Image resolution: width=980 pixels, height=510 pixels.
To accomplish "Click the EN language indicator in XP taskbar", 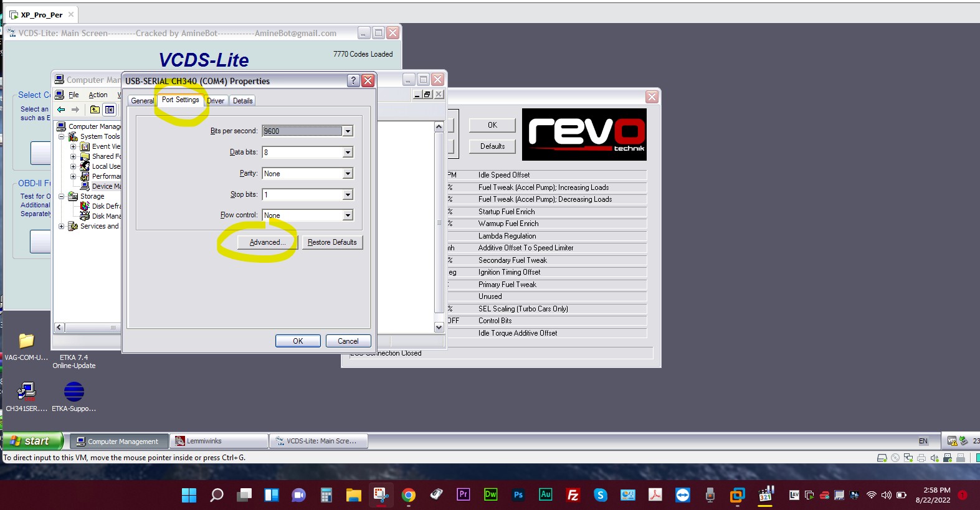I will pyautogui.click(x=923, y=441).
